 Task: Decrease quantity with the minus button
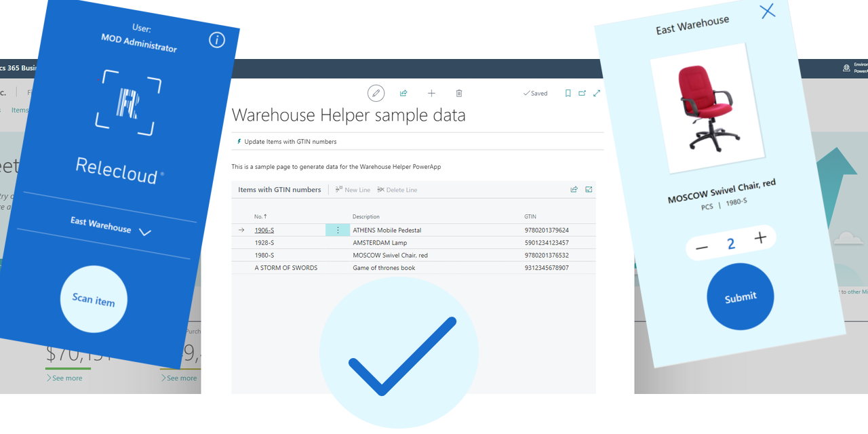click(702, 248)
